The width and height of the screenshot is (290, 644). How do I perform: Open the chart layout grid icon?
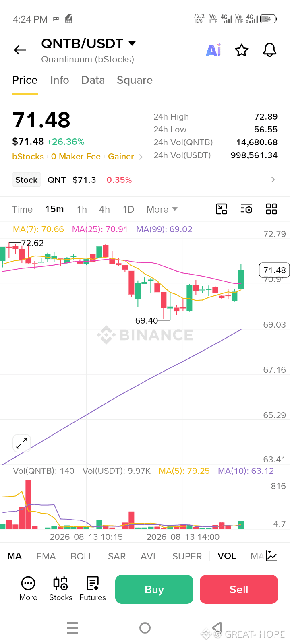pyautogui.click(x=271, y=209)
